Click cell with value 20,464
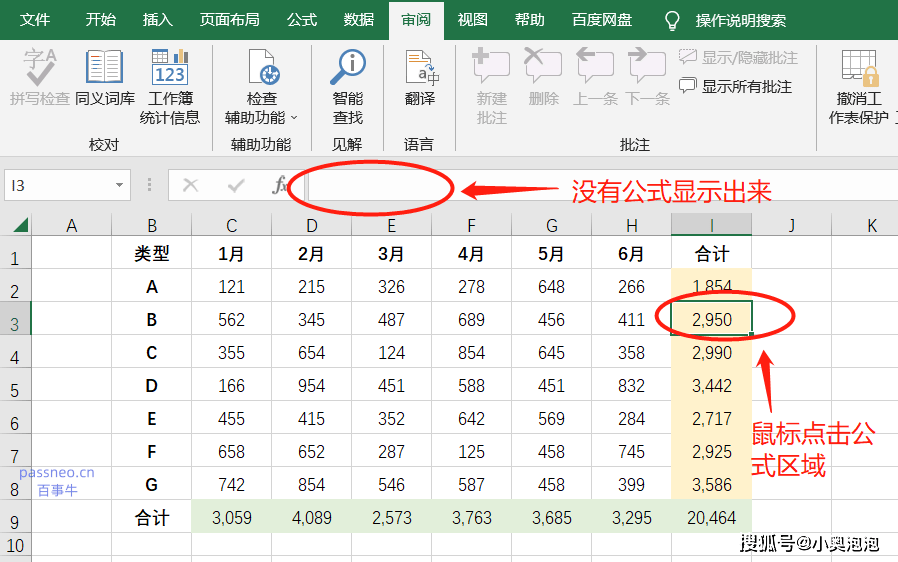 click(711, 517)
